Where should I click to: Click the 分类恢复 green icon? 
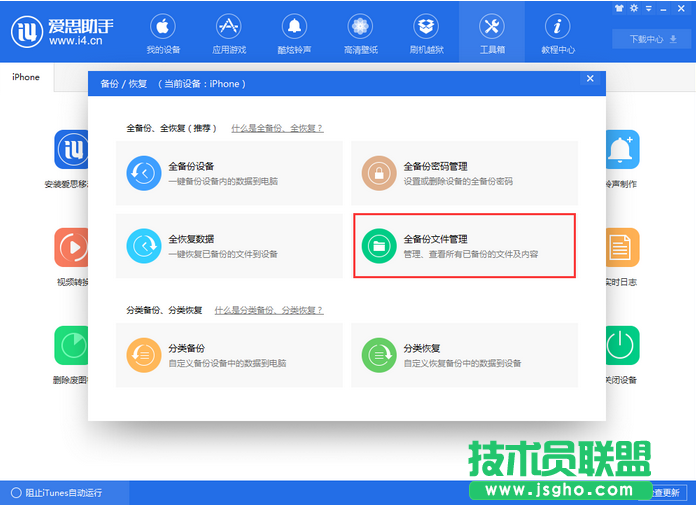pos(379,355)
